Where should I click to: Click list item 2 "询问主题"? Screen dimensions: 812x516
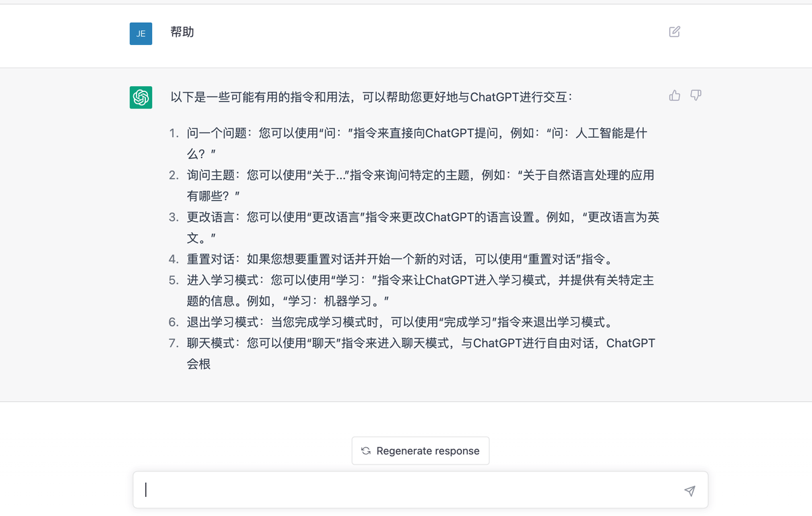point(420,185)
